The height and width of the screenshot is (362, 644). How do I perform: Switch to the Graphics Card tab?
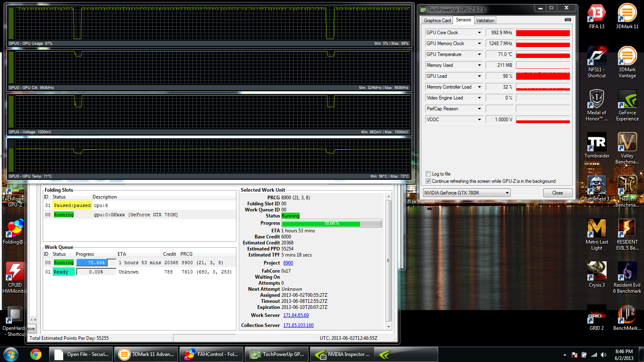click(437, 21)
